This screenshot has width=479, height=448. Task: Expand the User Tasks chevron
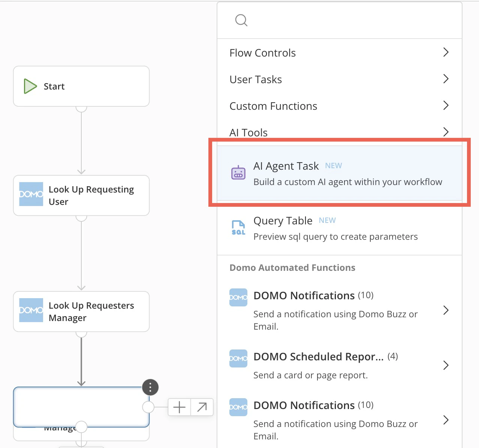(446, 79)
